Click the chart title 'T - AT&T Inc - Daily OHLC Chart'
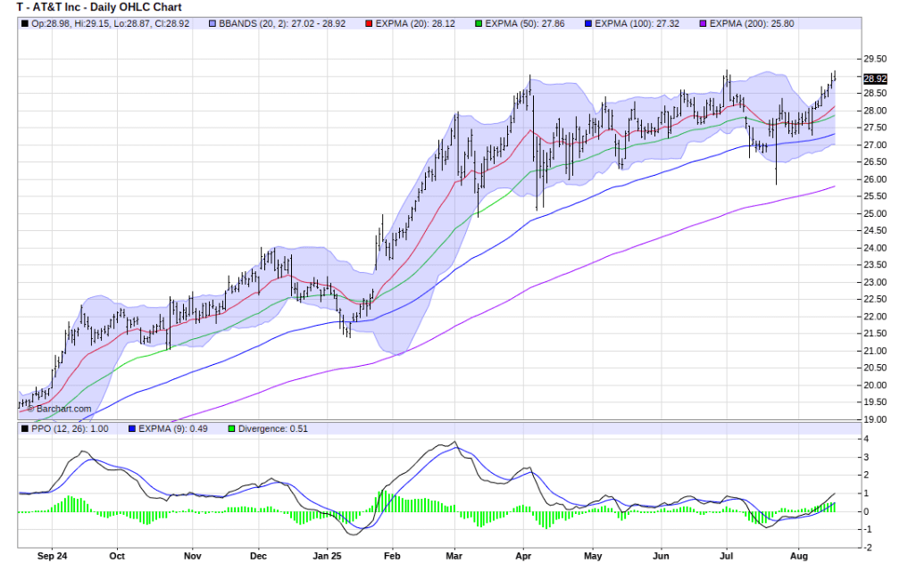 (x=99, y=7)
